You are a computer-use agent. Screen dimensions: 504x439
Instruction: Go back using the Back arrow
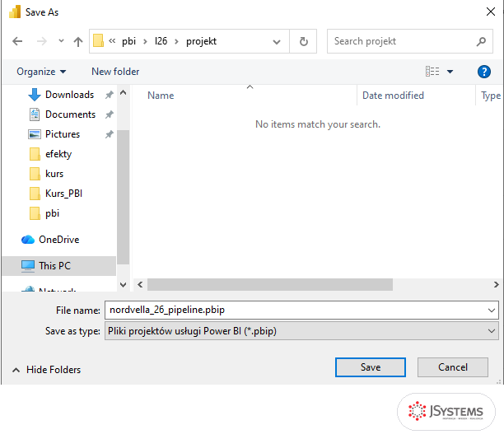click(17, 41)
